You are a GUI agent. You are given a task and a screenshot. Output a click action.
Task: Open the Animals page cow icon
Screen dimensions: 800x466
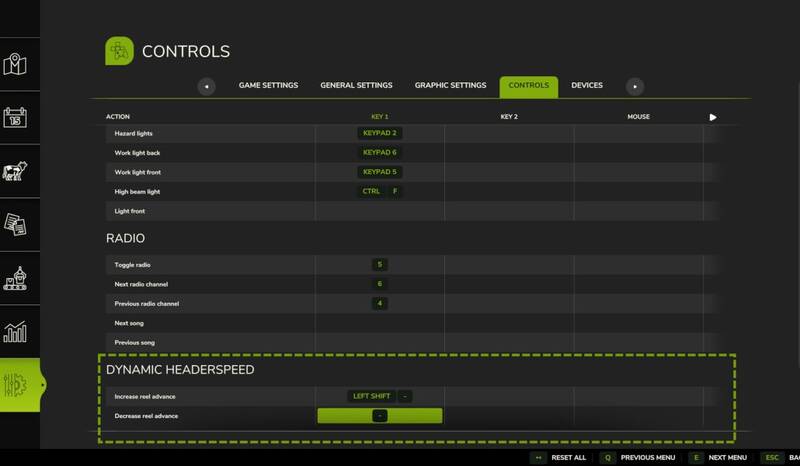coord(15,171)
